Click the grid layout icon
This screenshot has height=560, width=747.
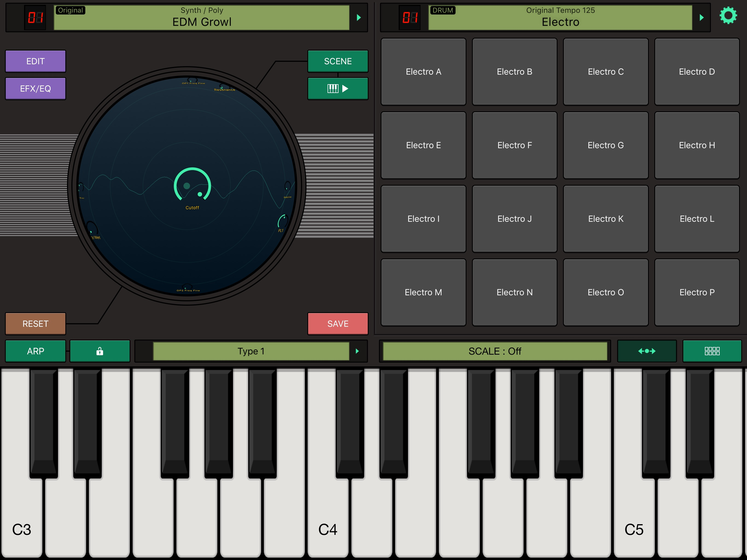(712, 351)
